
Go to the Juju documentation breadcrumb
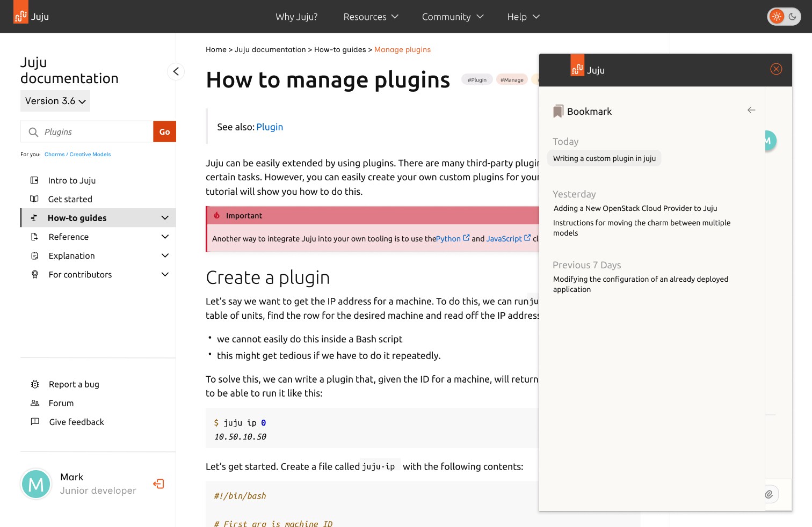(x=270, y=49)
